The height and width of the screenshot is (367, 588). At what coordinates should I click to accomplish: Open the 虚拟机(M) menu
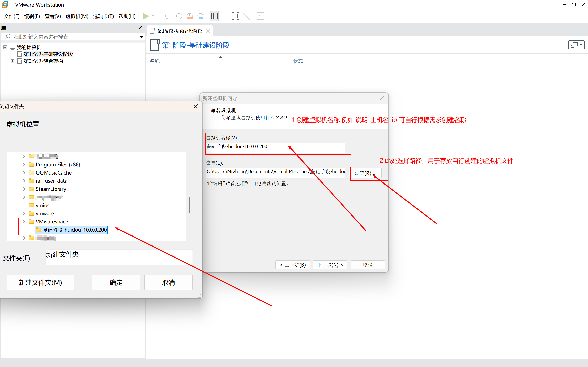point(77,16)
